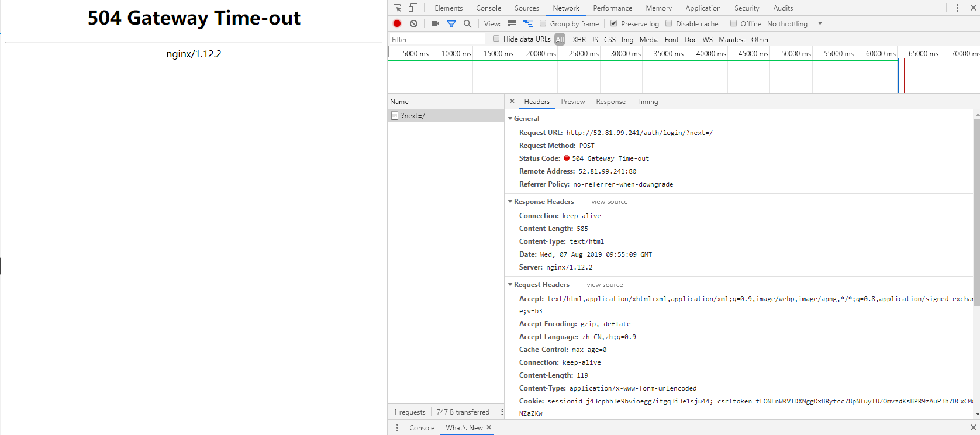Enable Disable cache checkbox
This screenshot has height=435, width=980.
tap(669, 23)
